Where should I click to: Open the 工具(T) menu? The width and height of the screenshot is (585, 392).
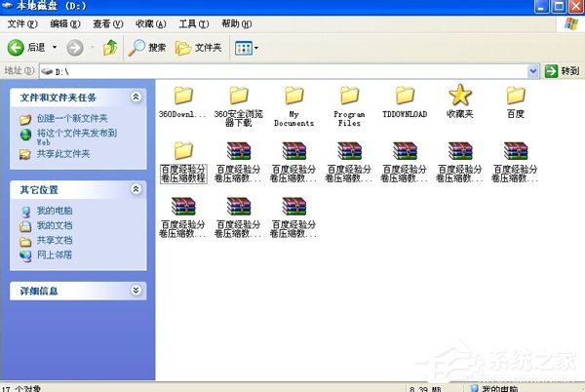point(193,22)
